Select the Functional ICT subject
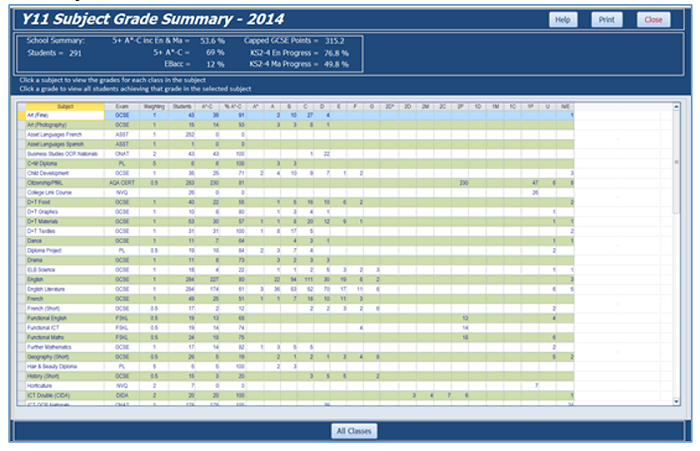The width and height of the screenshot is (700, 451). coord(65,328)
